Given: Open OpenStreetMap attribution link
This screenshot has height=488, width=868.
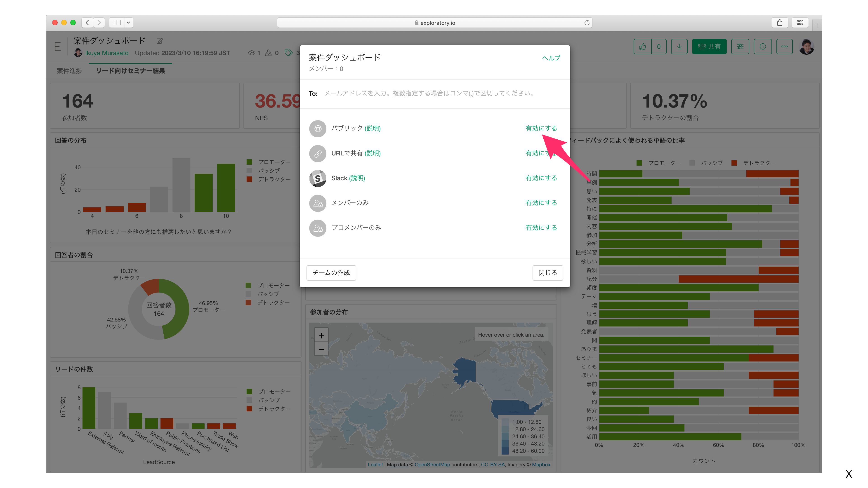Looking at the screenshot, I should pyautogui.click(x=432, y=465).
